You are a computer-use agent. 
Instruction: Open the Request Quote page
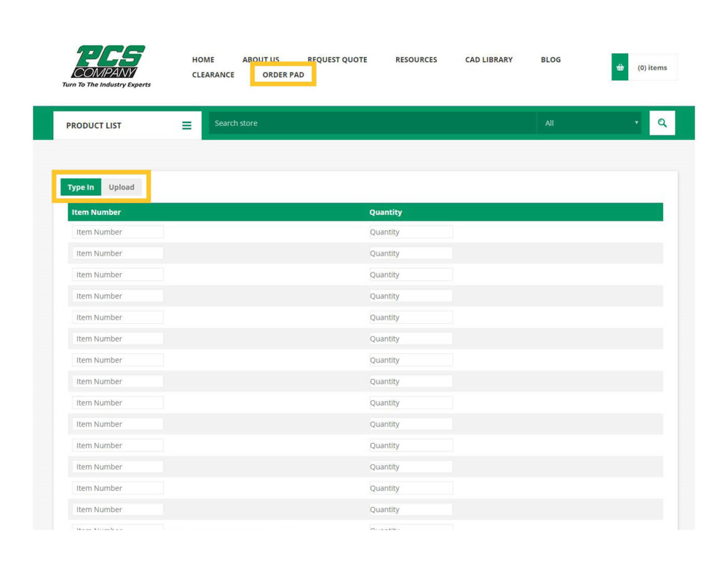pos(337,60)
